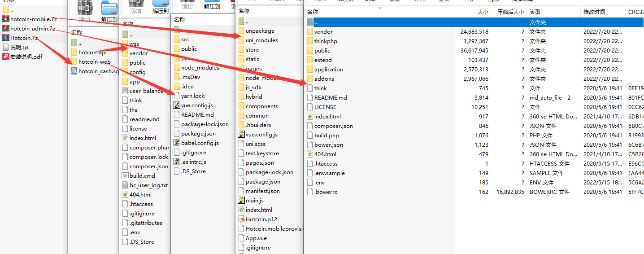The image size is (644, 254).
Task: Select the yarn.lock file
Action: point(189,96)
